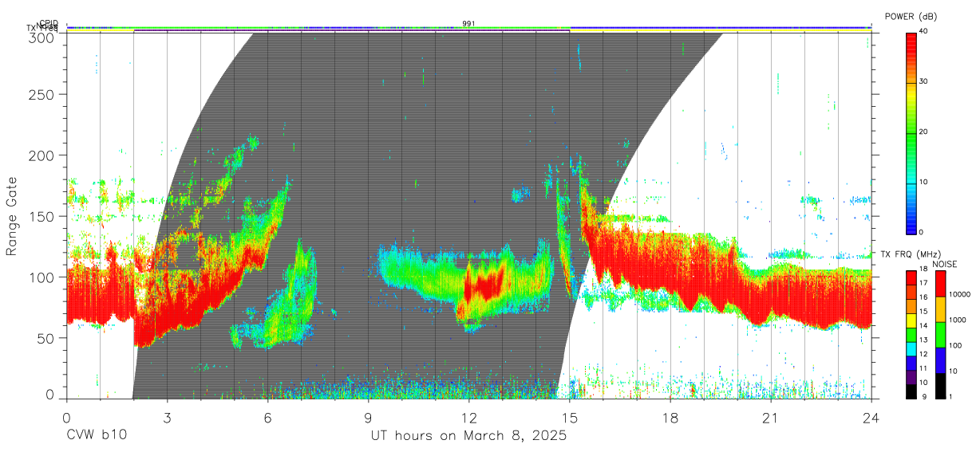The width and height of the screenshot is (980, 452).
Task: Select the 24 tick on the UT hours axis
Action: tap(871, 417)
